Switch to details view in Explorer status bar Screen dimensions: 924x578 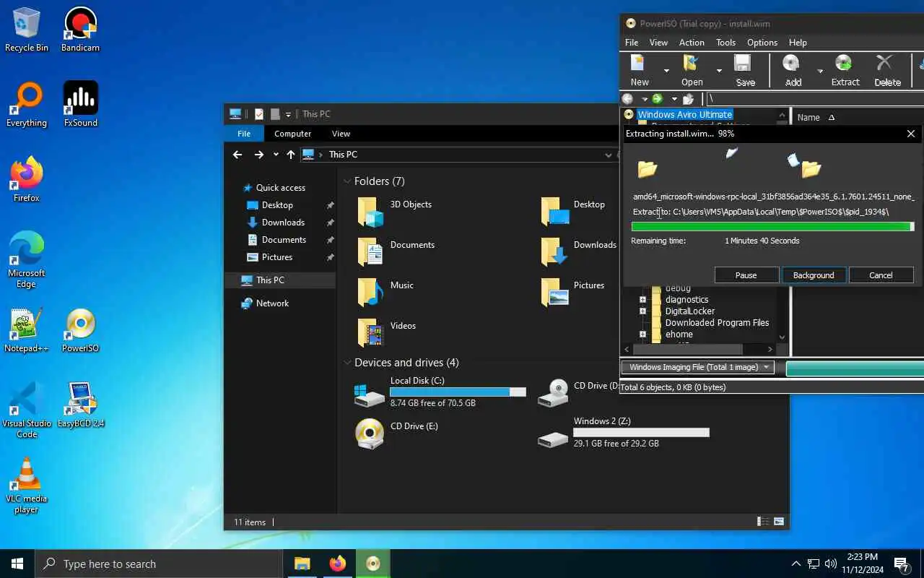(763, 522)
